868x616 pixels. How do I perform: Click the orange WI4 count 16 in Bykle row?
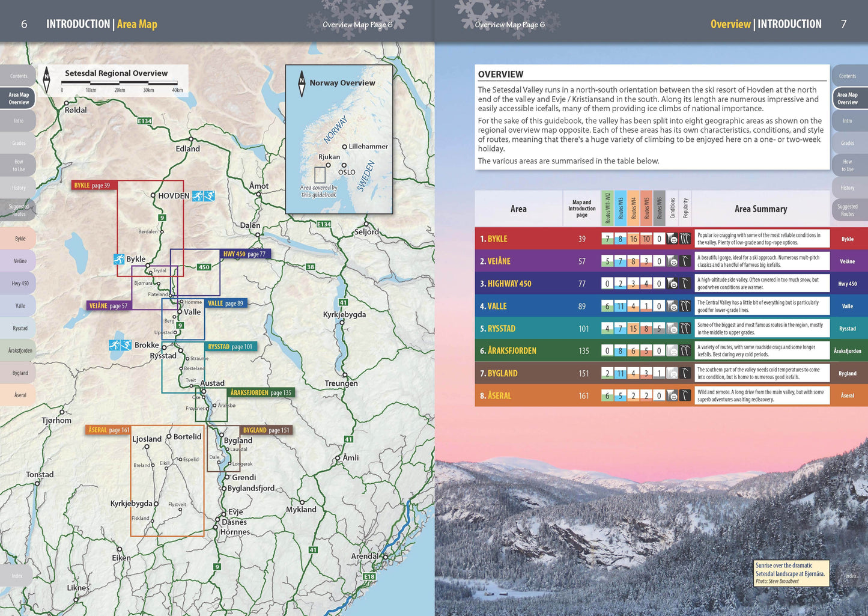tap(633, 239)
